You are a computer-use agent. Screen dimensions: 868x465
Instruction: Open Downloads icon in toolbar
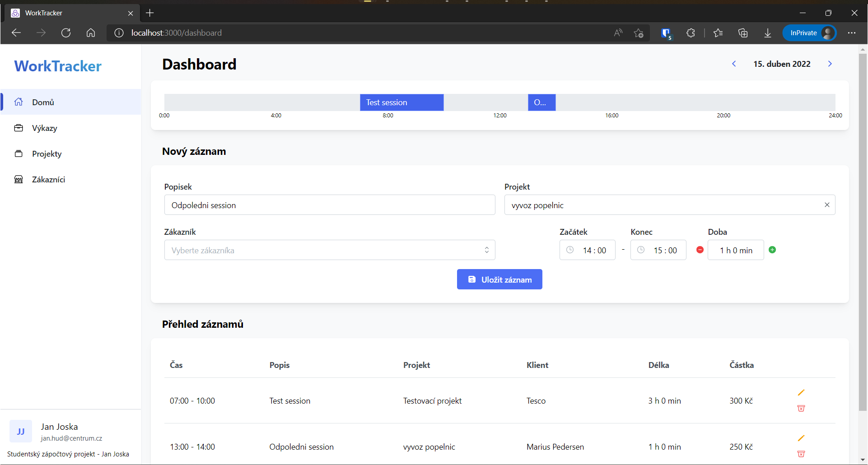(x=767, y=33)
